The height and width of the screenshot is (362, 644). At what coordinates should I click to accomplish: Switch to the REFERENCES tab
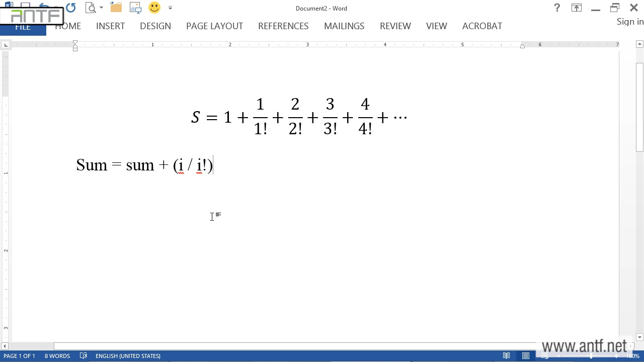[x=283, y=26]
